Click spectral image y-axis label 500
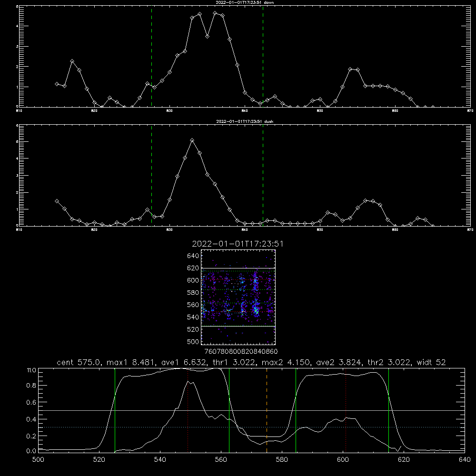This screenshot has width=476, height=476. pyautogui.click(x=193, y=341)
